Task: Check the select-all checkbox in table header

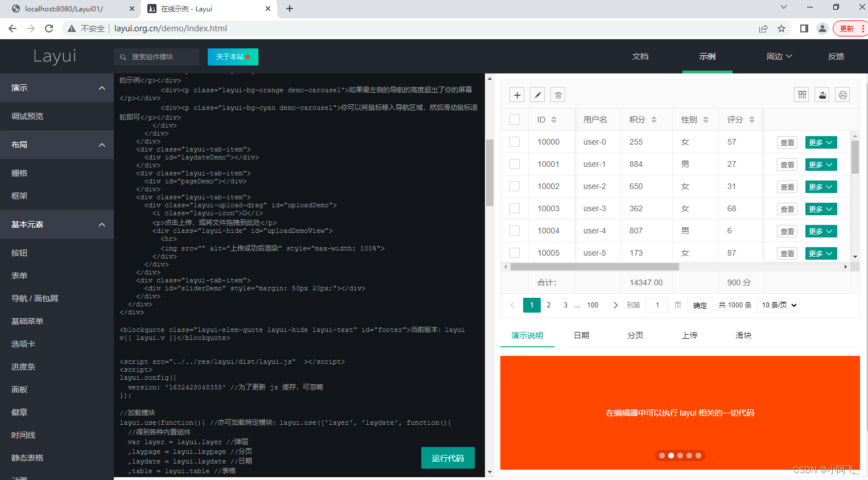Action: coord(515,120)
